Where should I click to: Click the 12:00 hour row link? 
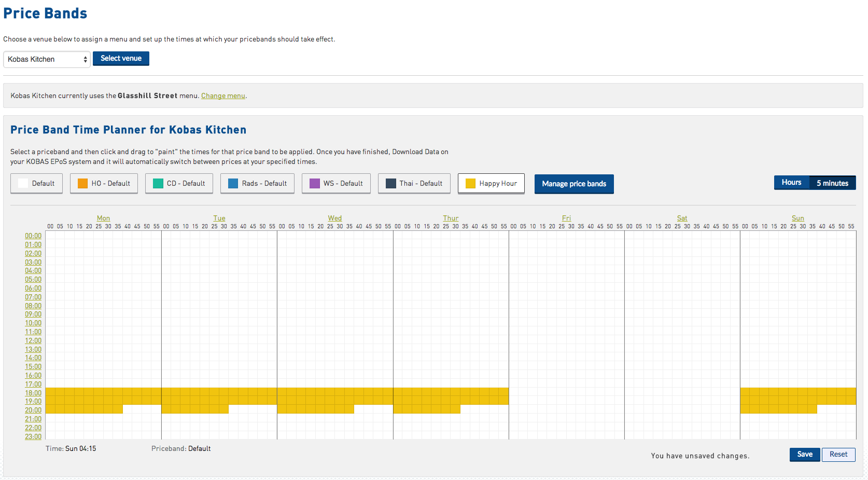(33, 340)
